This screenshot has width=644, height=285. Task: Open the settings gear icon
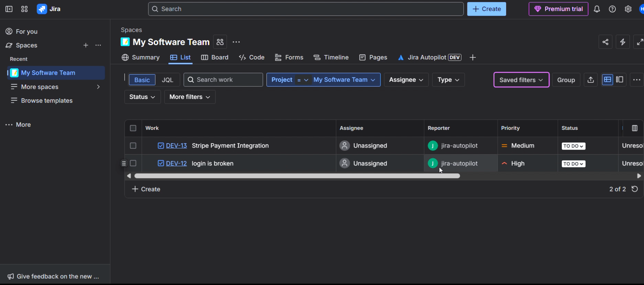(x=628, y=9)
